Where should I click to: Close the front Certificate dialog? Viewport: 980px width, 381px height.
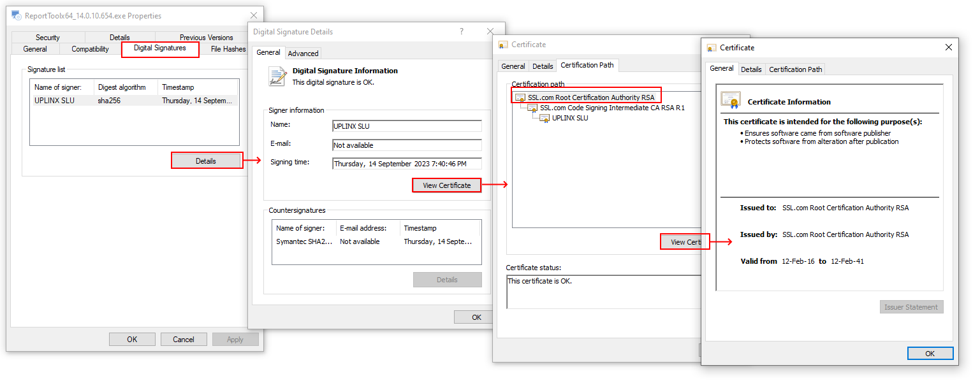pos(948,47)
